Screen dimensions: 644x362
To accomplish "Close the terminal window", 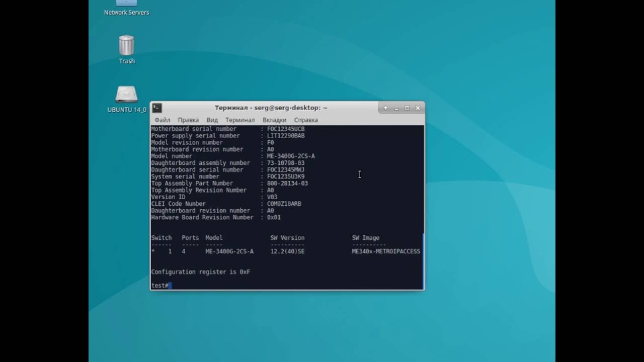I will [x=418, y=108].
